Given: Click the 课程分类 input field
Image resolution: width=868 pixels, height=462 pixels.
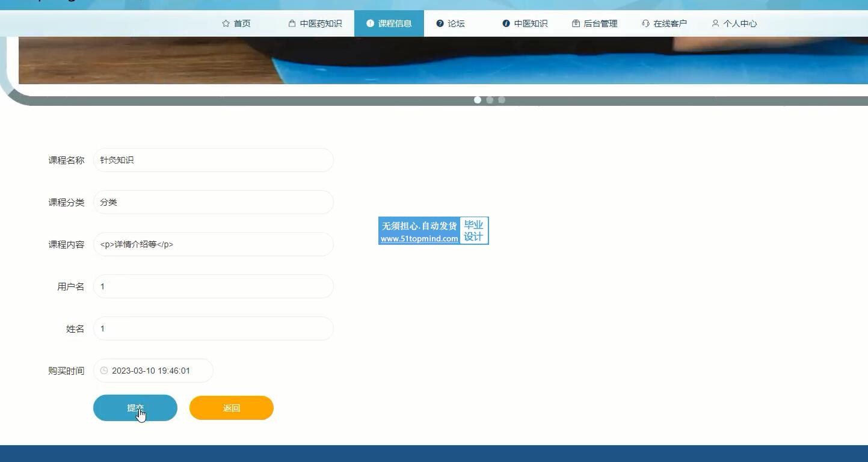Looking at the screenshot, I should pyautogui.click(x=213, y=202).
